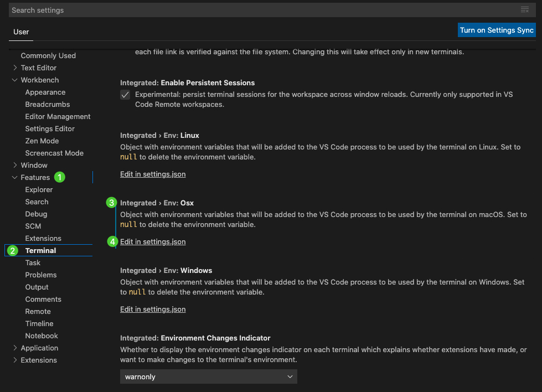Image resolution: width=542 pixels, height=392 pixels.
Task: Click green step marker number 3
Action: click(111, 203)
